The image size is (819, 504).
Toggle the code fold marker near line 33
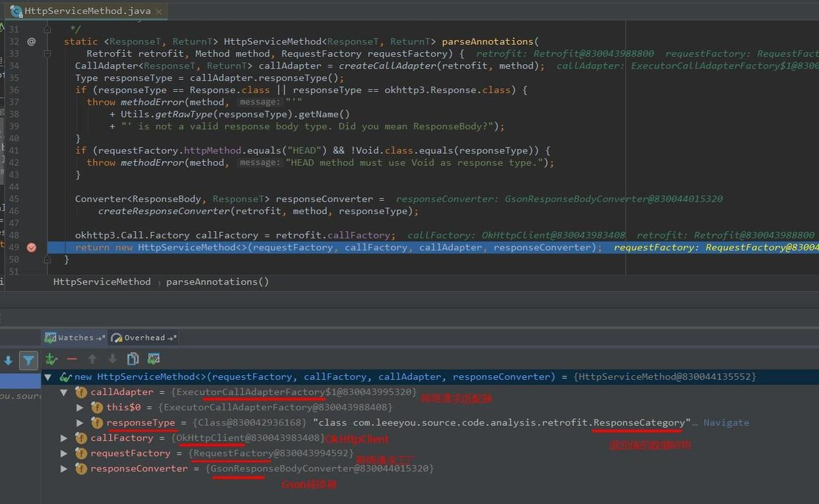coord(46,54)
